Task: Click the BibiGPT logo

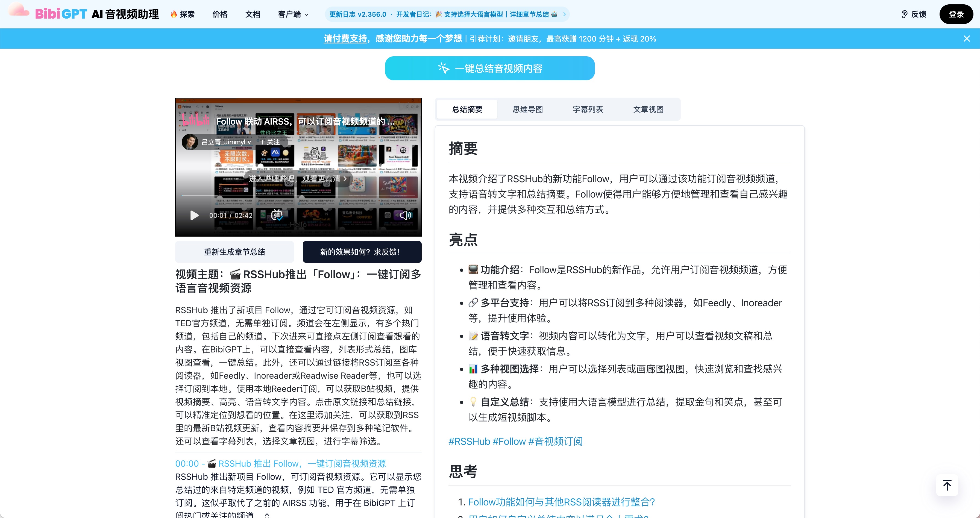Action: coord(61,14)
